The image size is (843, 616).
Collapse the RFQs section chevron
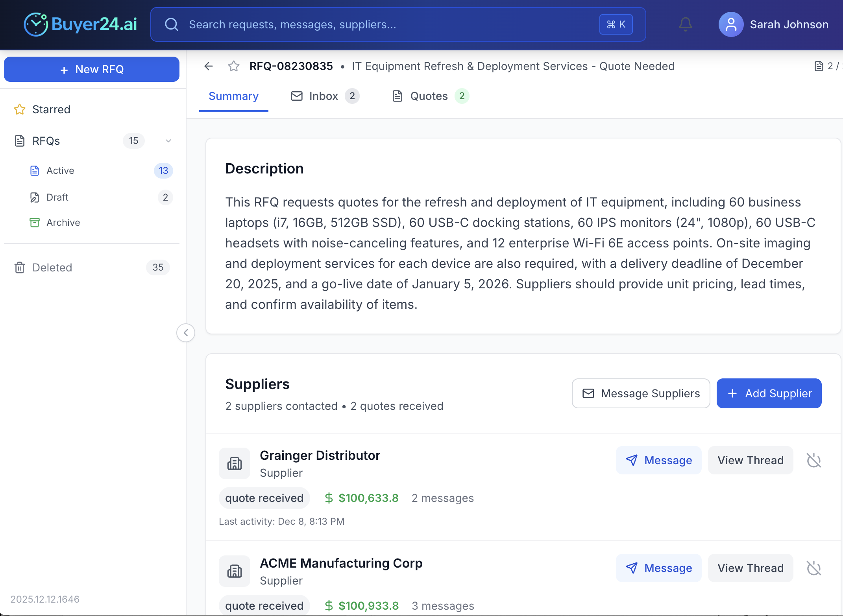pos(168,141)
